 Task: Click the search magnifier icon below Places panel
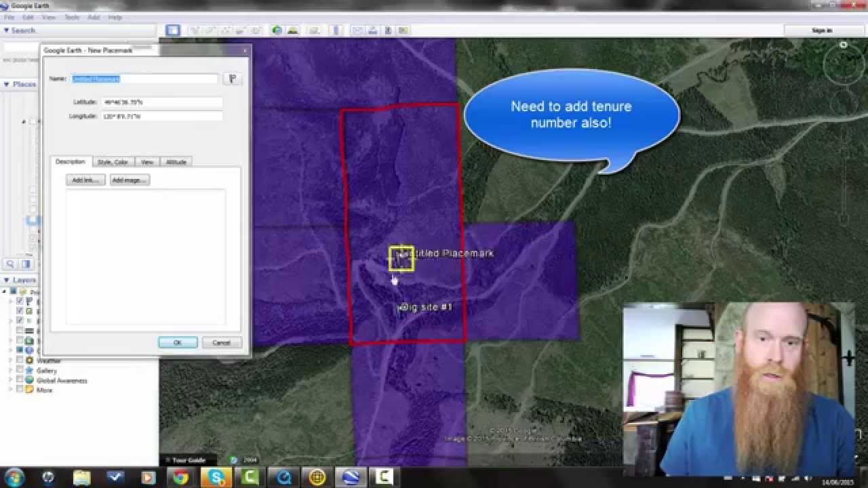tap(10, 264)
